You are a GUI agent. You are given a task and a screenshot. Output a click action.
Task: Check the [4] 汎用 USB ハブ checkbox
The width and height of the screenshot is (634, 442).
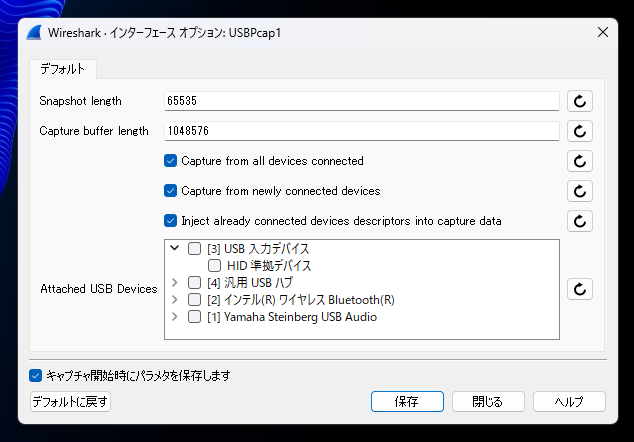tap(194, 282)
